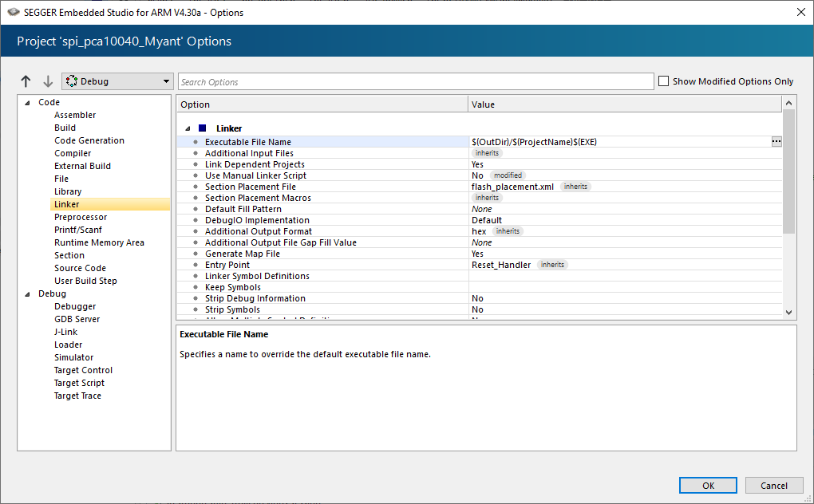The width and height of the screenshot is (814, 504).
Task: Select the Executable File Name row
Action: pyautogui.click(x=479, y=142)
